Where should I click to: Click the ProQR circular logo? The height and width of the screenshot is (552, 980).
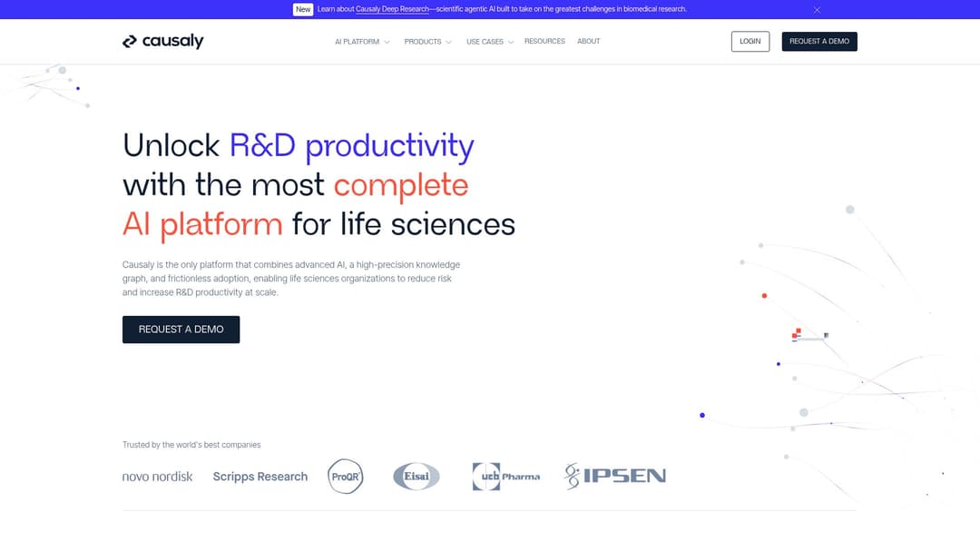(x=345, y=477)
